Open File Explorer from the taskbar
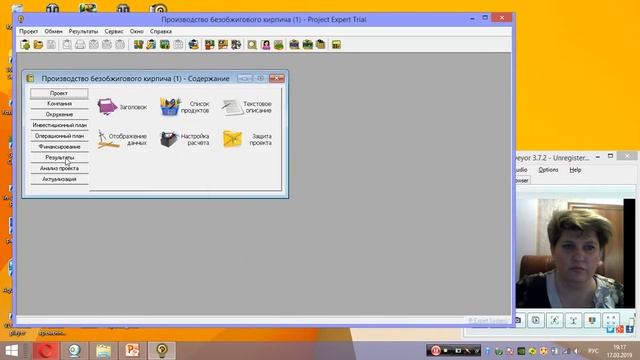This screenshot has height=360, width=640. [x=103, y=351]
